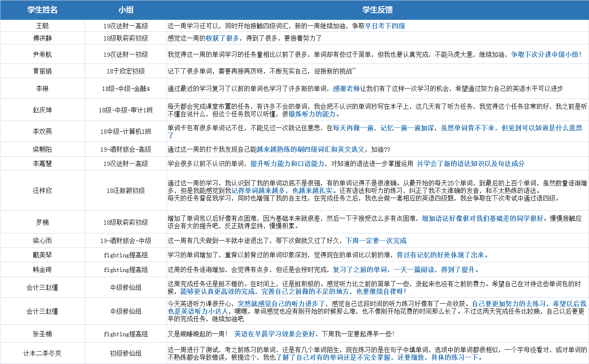Click the 学生反馈 column header
589x364 pixels.
click(377, 10)
